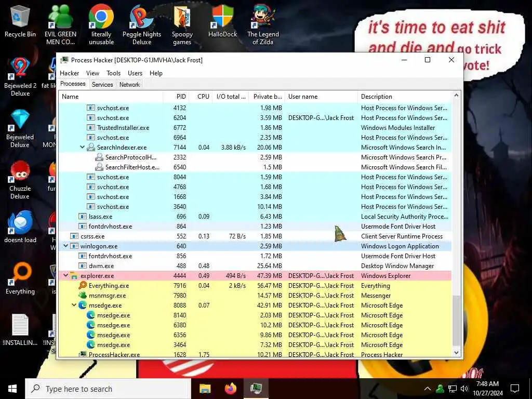Launch the HalloDock shortcut
The width and height of the screenshot is (532, 399).
pyautogui.click(x=222, y=21)
